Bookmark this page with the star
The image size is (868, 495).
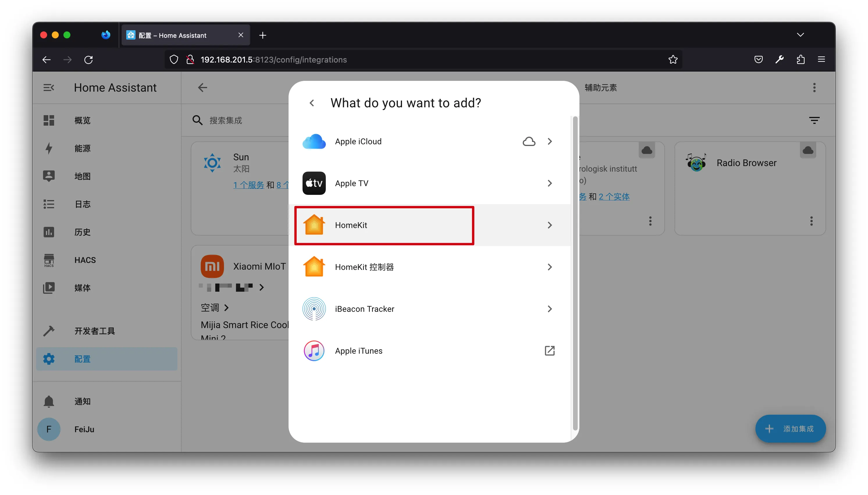click(673, 60)
